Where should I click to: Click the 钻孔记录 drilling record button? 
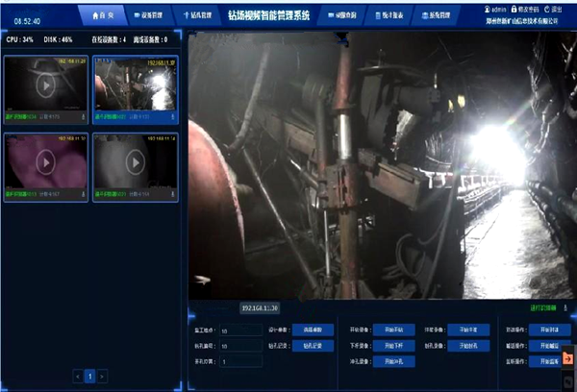coord(304,345)
